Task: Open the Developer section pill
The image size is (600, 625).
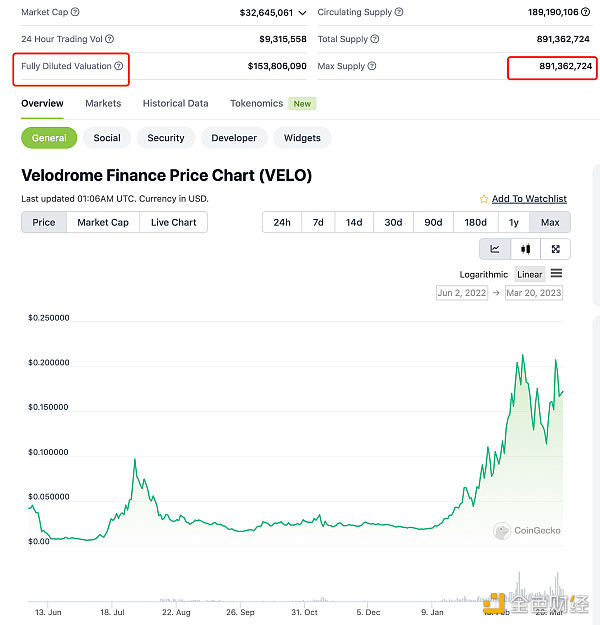Action: tap(233, 138)
